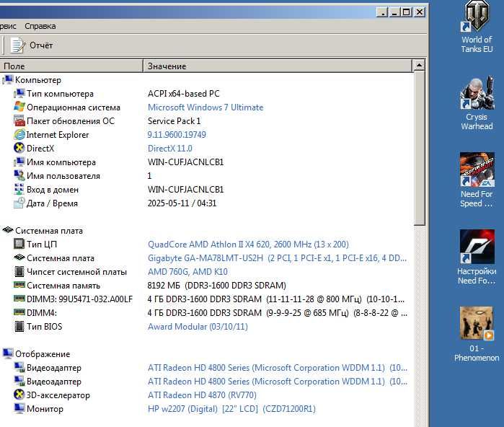Click the Системная память memory icon

coord(19,285)
